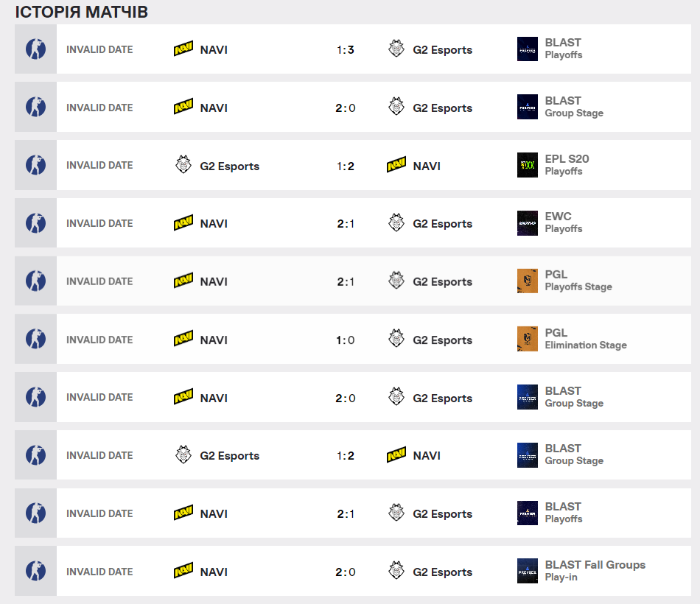
Task: Click NAVI team name in EPL S20 row
Action: click(427, 166)
